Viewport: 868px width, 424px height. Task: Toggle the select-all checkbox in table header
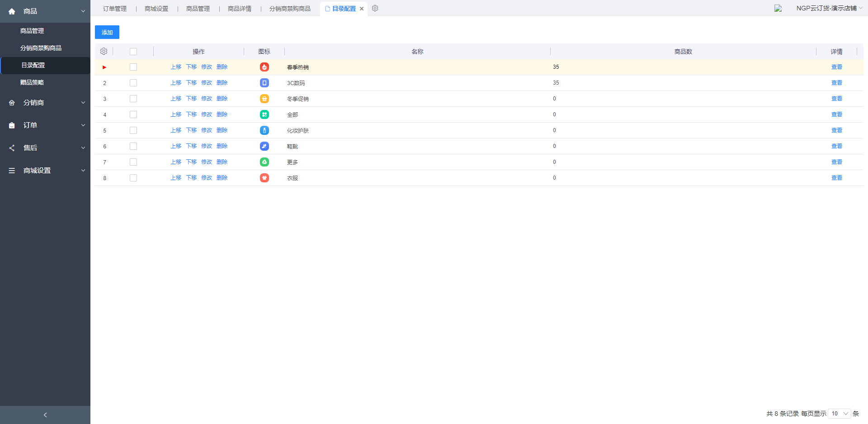pos(133,52)
